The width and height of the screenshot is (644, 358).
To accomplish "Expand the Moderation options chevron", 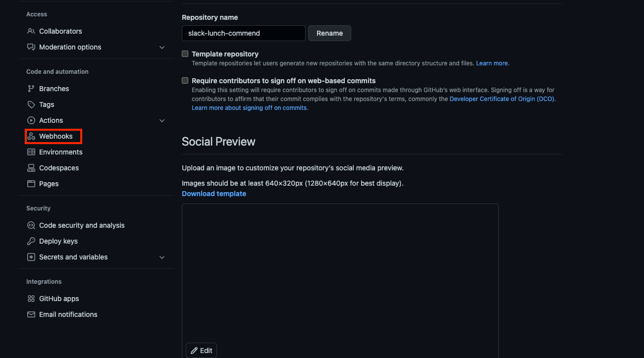I will pyautogui.click(x=162, y=47).
